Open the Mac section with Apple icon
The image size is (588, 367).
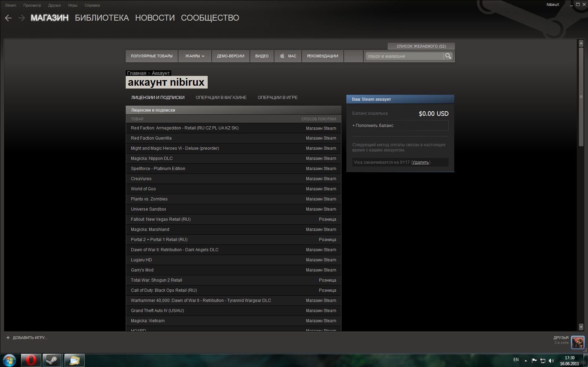tap(288, 56)
